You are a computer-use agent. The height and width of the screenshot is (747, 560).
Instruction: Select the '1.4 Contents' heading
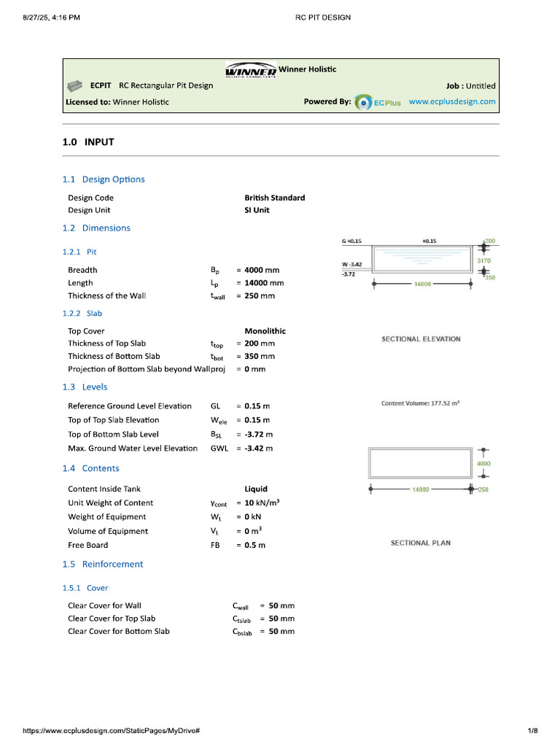90,468
